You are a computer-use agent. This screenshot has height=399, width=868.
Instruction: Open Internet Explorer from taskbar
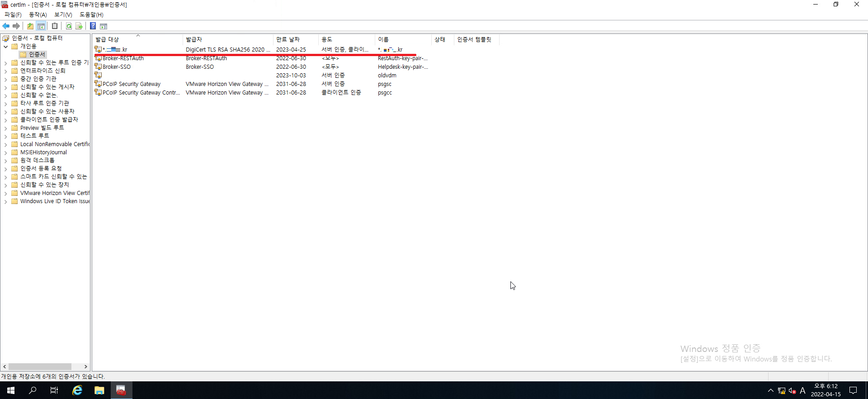(77, 390)
